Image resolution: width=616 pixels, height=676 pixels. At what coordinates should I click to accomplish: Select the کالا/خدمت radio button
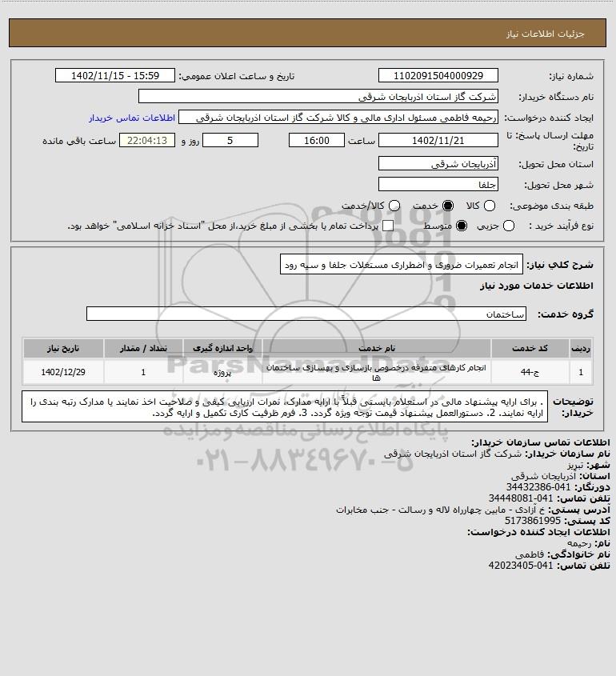pyautogui.click(x=394, y=206)
